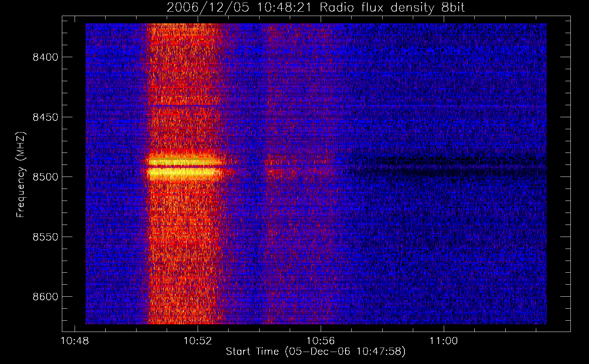Click the 11:00 time axis label
Screen dimensions: 589x364
(444, 341)
